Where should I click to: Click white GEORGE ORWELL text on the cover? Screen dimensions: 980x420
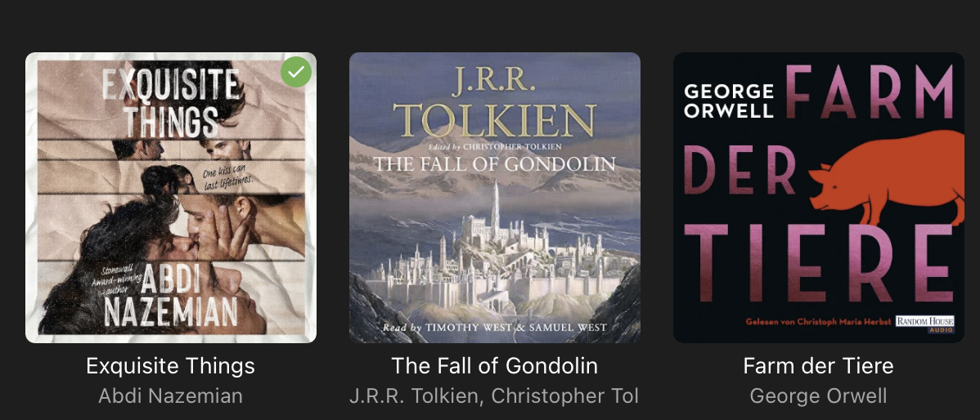(728, 101)
